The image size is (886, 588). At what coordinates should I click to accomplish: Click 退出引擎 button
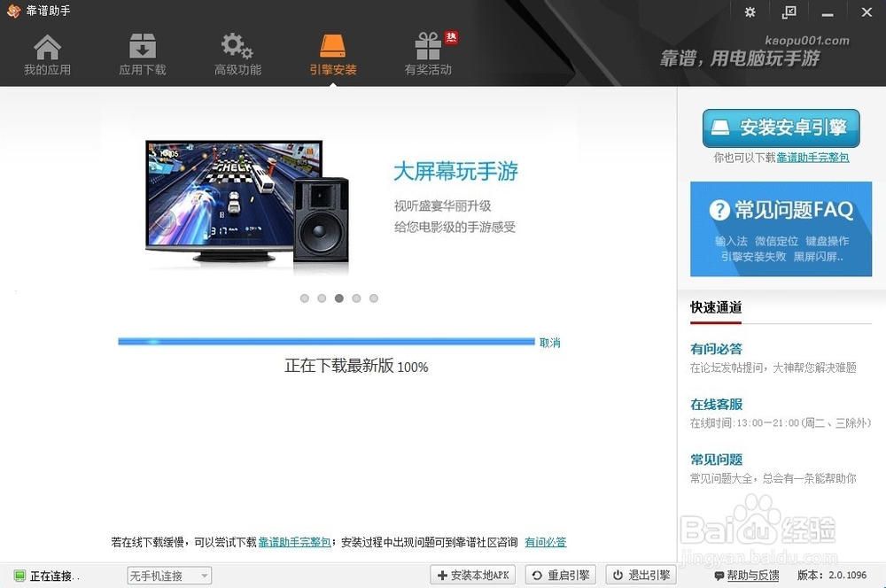click(641, 575)
